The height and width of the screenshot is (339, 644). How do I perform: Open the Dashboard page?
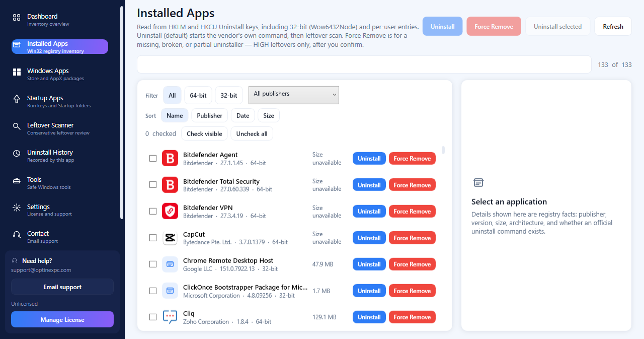pyautogui.click(x=60, y=19)
